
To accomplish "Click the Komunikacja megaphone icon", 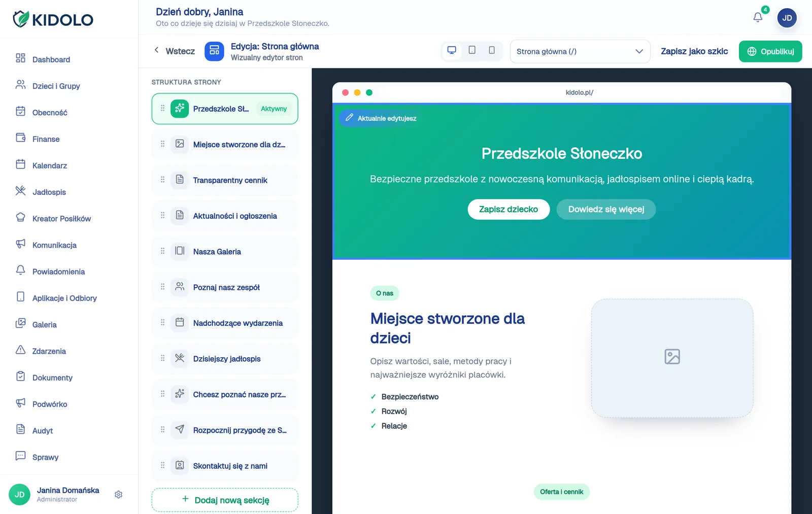I will pyautogui.click(x=20, y=244).
